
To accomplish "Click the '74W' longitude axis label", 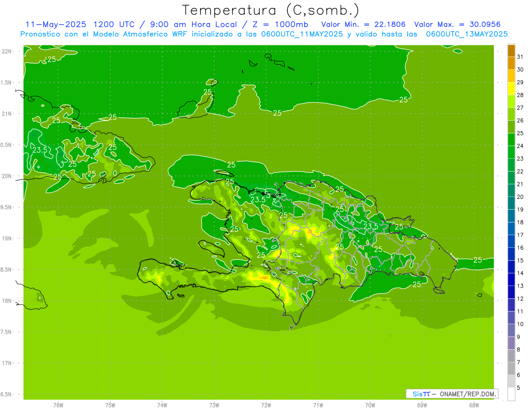I will 162,405.
